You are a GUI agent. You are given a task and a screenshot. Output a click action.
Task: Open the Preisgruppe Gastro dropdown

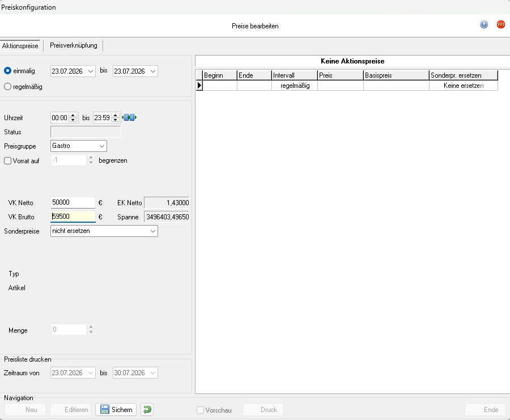(x=102, y=146)
